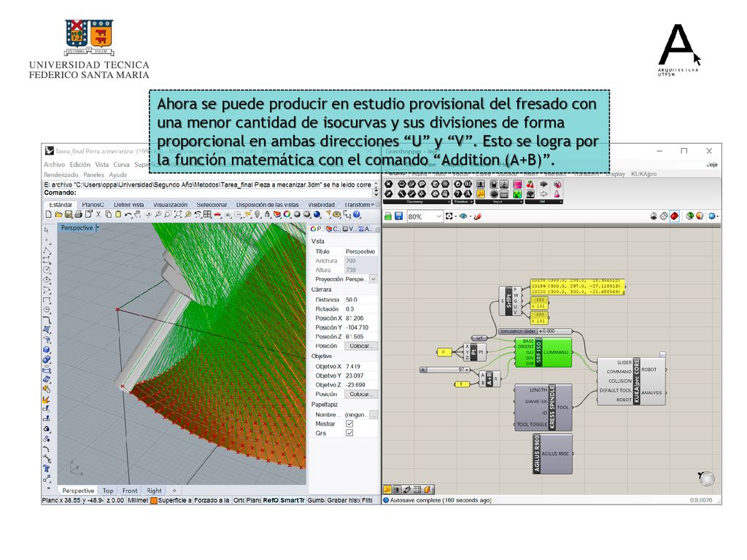Switch to the Visualización toolbar tab
This screenshot has width=747, height=560.
170,205
